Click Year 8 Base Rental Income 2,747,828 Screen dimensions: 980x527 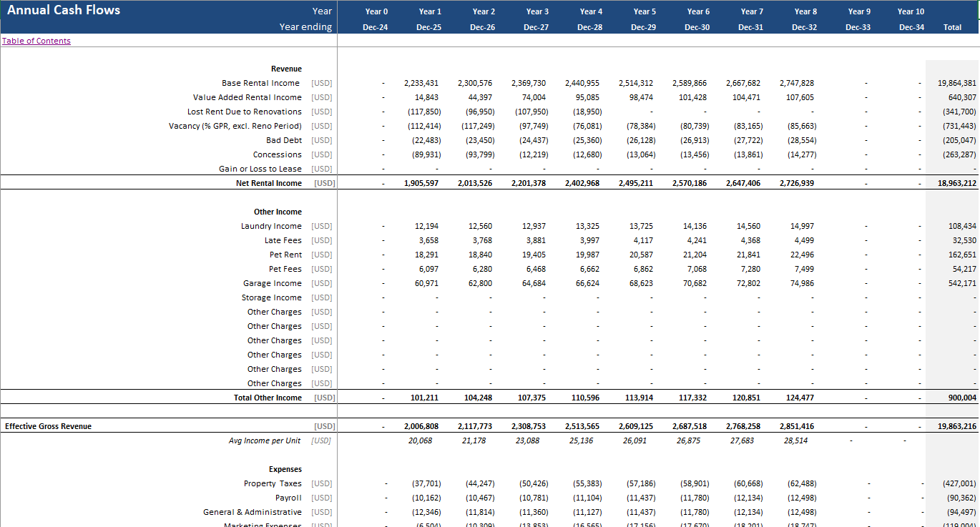click(x=797, y=83)
